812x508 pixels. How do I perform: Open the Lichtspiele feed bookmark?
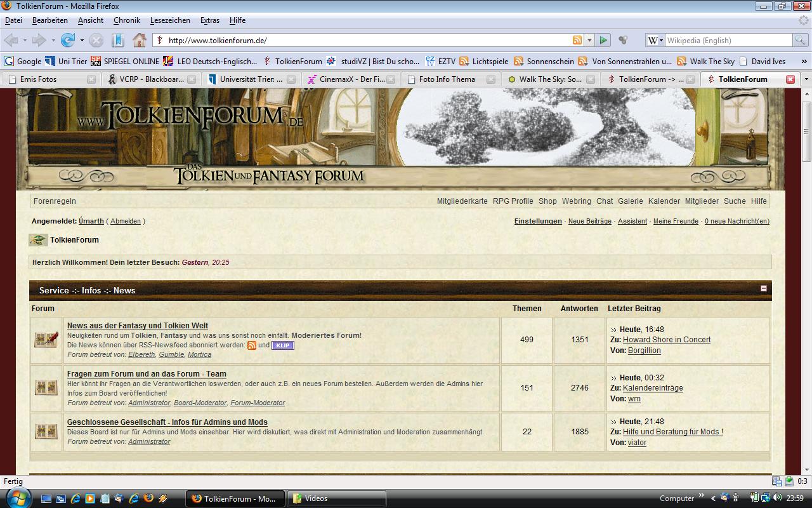pos(484,62)
